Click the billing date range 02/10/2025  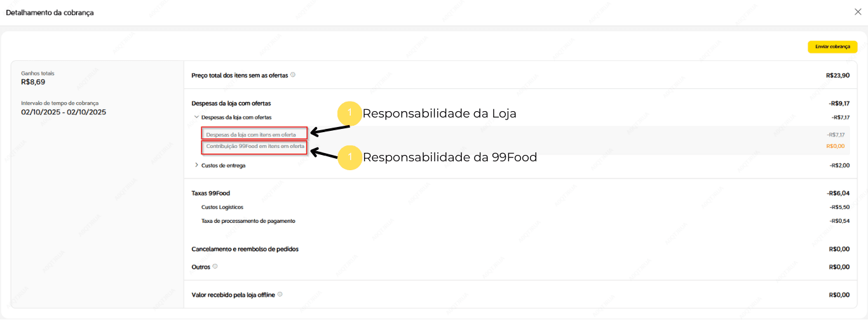click(x=64, y=112)
